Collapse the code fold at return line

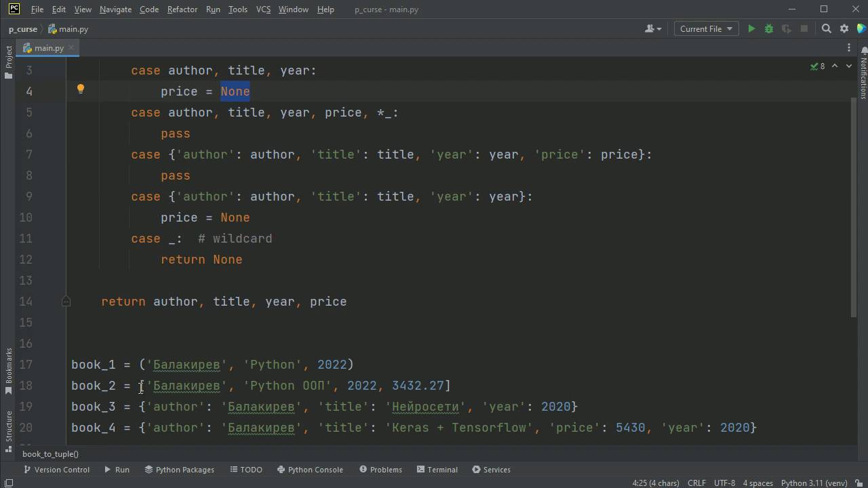(x=66, y=302)
